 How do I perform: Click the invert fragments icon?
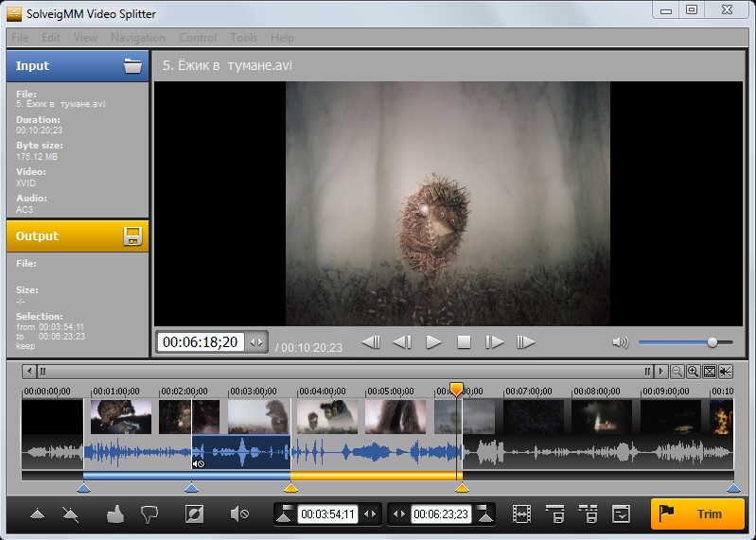[194, 514]
